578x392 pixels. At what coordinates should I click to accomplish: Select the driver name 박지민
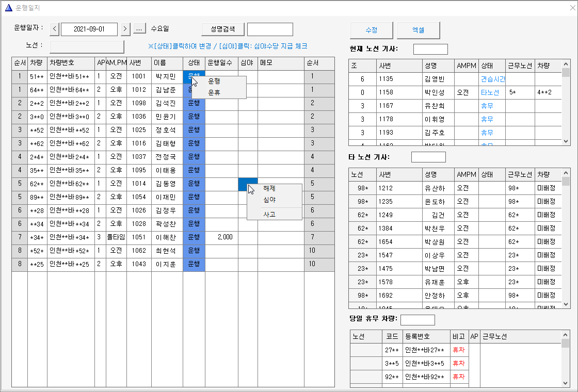167,76
